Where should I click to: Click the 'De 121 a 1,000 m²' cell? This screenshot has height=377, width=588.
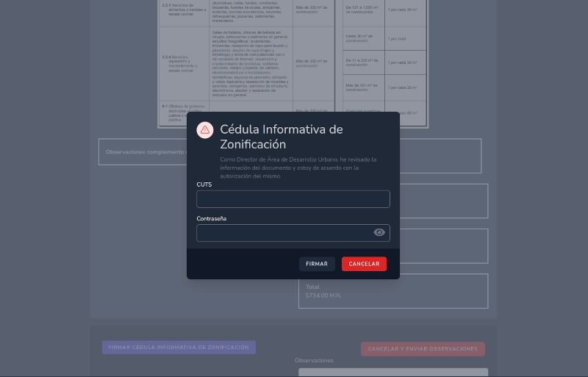[362, 10]
